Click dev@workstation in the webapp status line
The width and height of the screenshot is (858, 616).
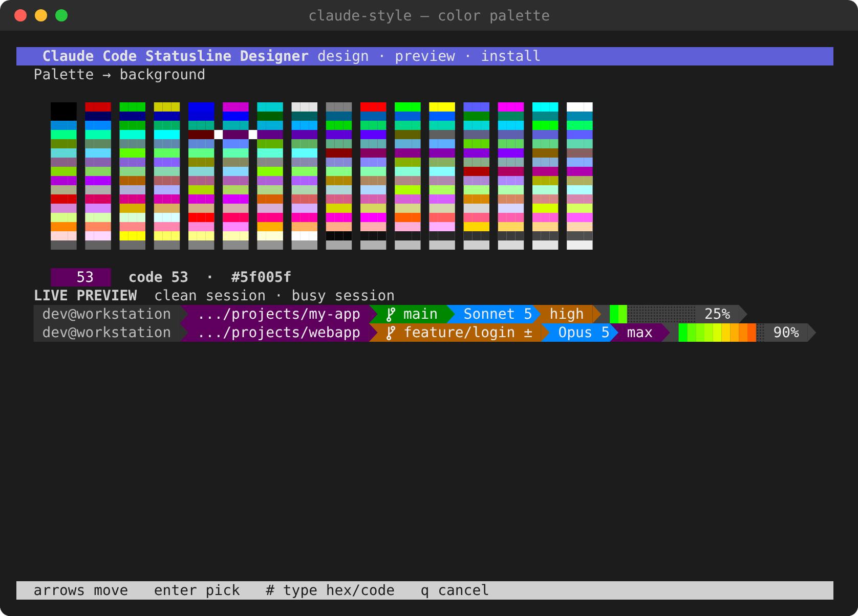106,333
